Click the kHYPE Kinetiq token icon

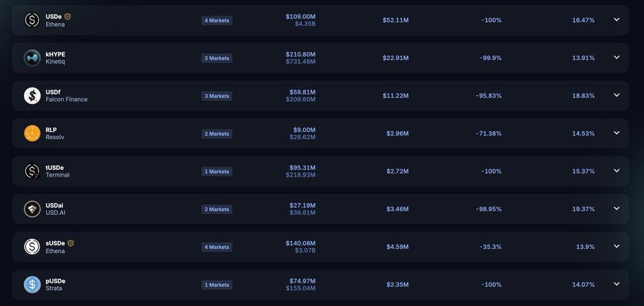point(32,58)
